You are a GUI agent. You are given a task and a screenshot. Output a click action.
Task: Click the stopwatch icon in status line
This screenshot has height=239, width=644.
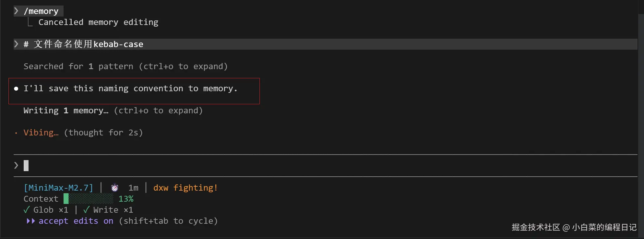coord(115,188)
